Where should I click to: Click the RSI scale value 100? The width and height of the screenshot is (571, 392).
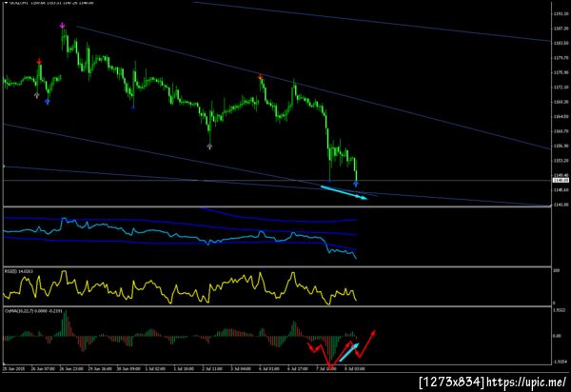(557, 271)
